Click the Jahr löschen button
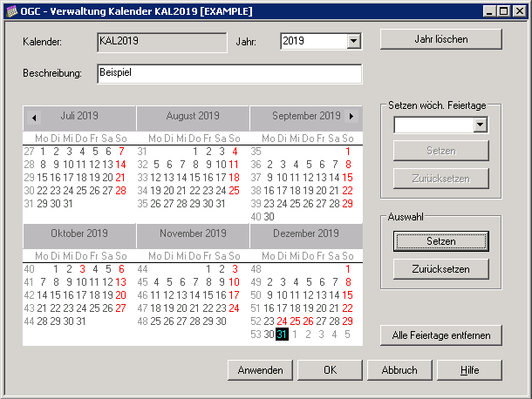The width and height of the screenshot is (532, 399). point(440,39)
